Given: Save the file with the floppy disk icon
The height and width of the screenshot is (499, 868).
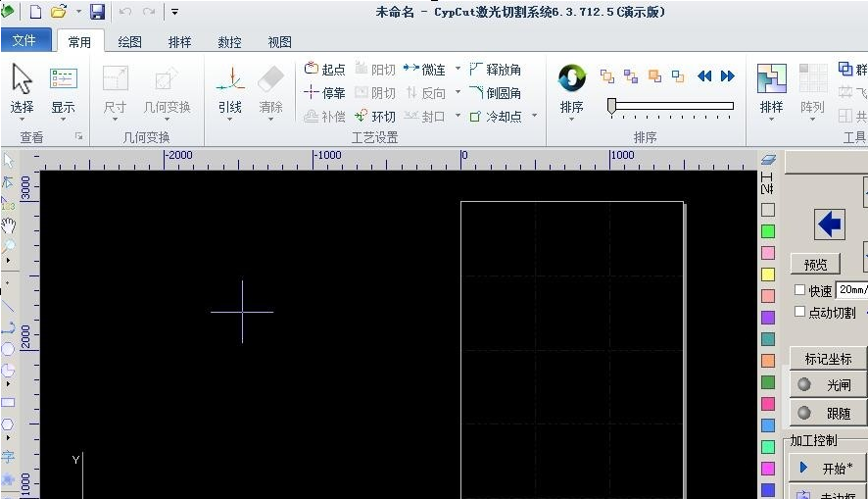Looking at the screenshot, I should [97, 12].
